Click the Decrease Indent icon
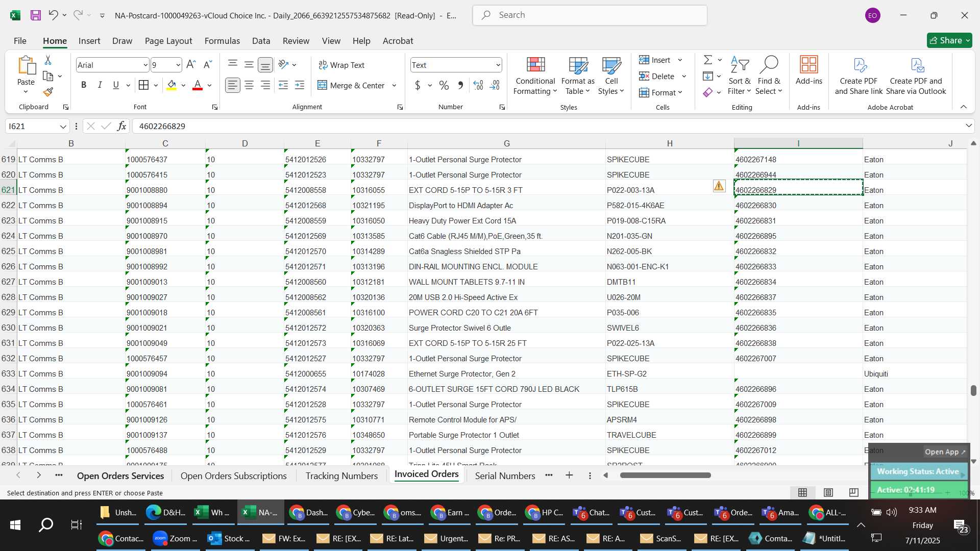Viewport: 980px width, 551px height. [283, 85]
